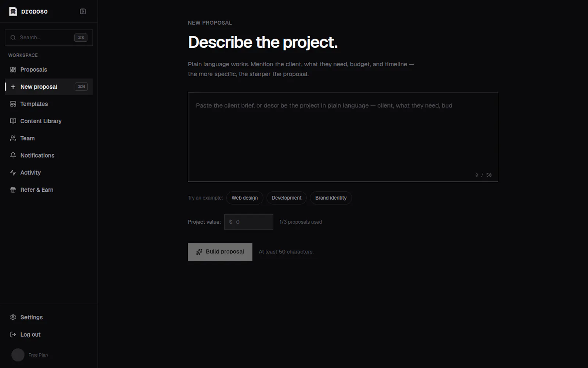Viewport: 588px width, 368px height.
Task: Click the ⌘N shortcut badge
Action: [81, 87]
